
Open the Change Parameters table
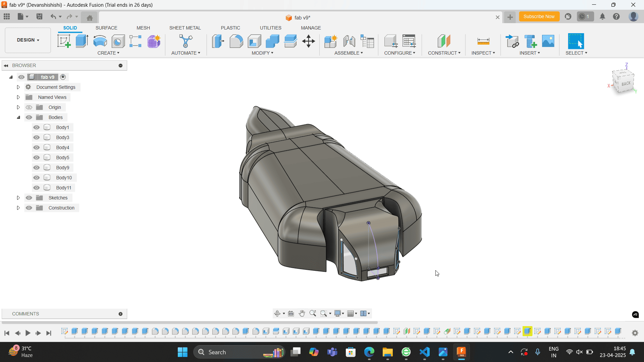click(x=409, y=41)
